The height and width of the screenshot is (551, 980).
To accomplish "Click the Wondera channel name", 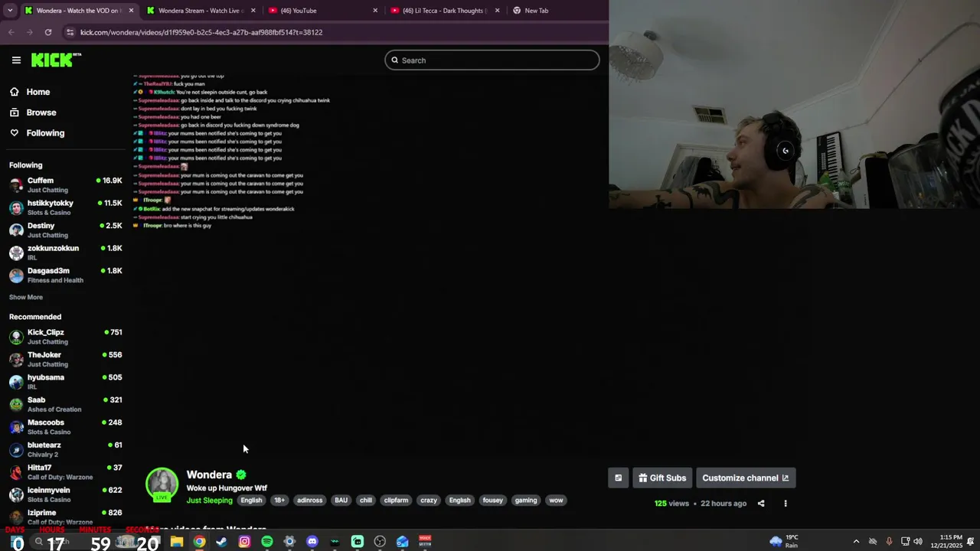I will (x=209, y=474).
